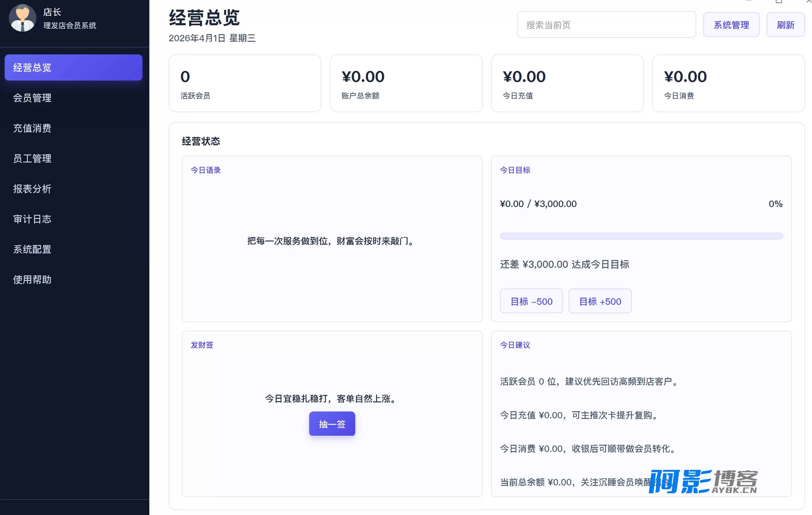Select the 今日消费 stat card
Screen dimensions: 812x515
tap(728, 83)
